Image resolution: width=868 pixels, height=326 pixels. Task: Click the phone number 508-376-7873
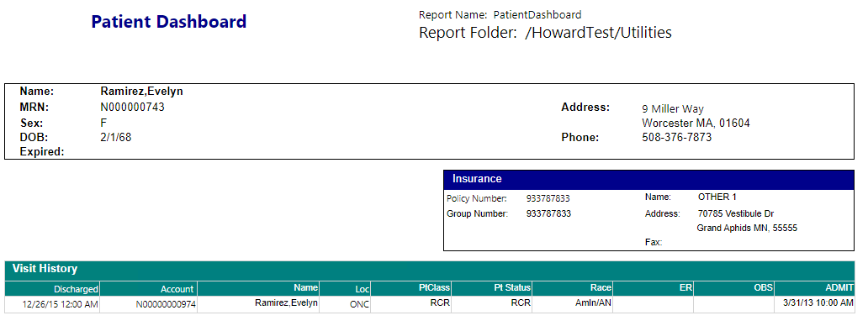tap(676, 137)
